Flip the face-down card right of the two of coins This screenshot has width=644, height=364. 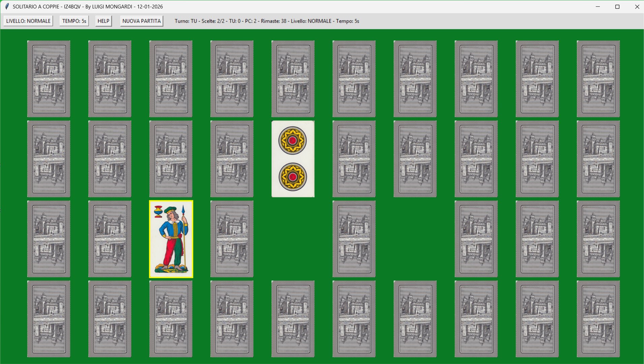coord(354,159)
